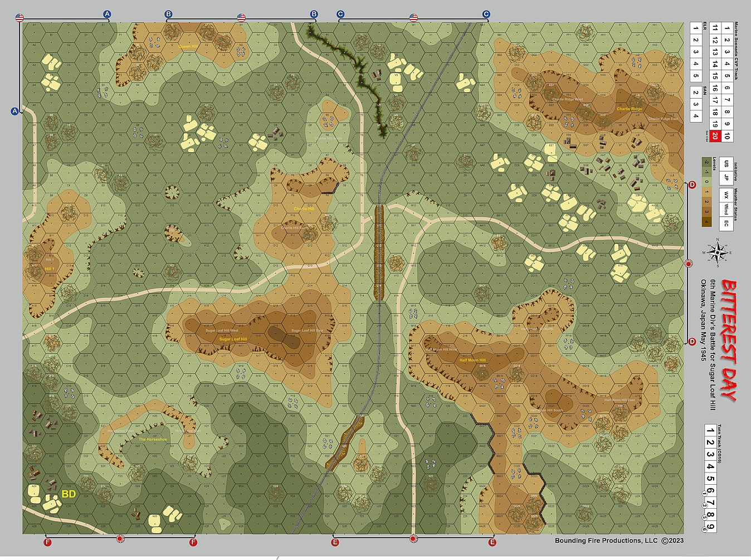Click the level -2 color swatch
The height and width of the screenshot is (560, 751).
(706, 162)
